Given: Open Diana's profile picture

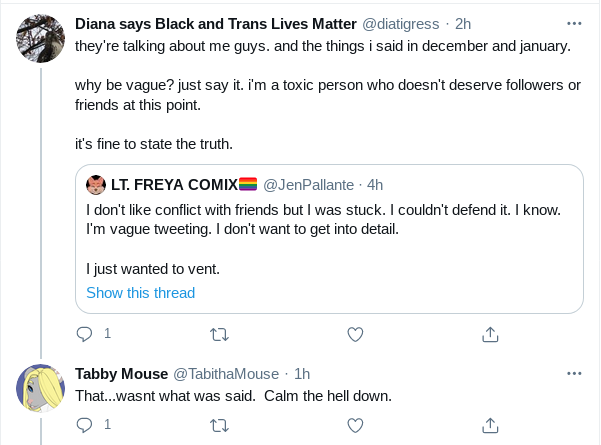Looking at the screenshot, I should point(40,38).
